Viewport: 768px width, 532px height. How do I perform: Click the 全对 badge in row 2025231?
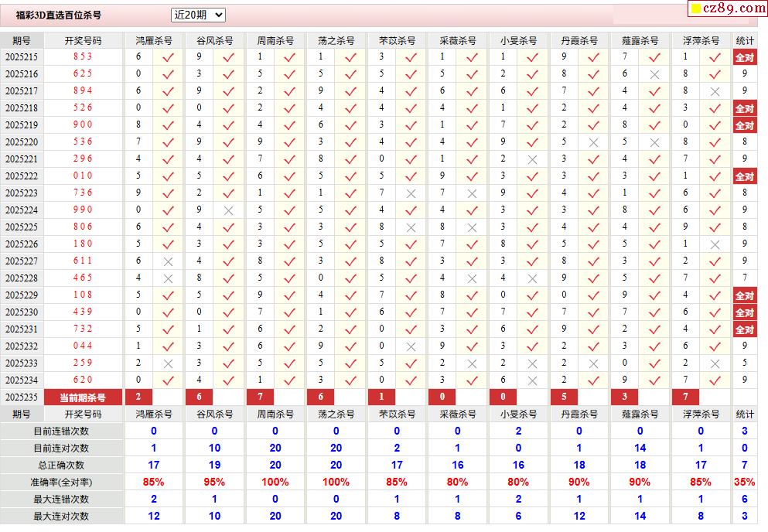tap(745, 329)
